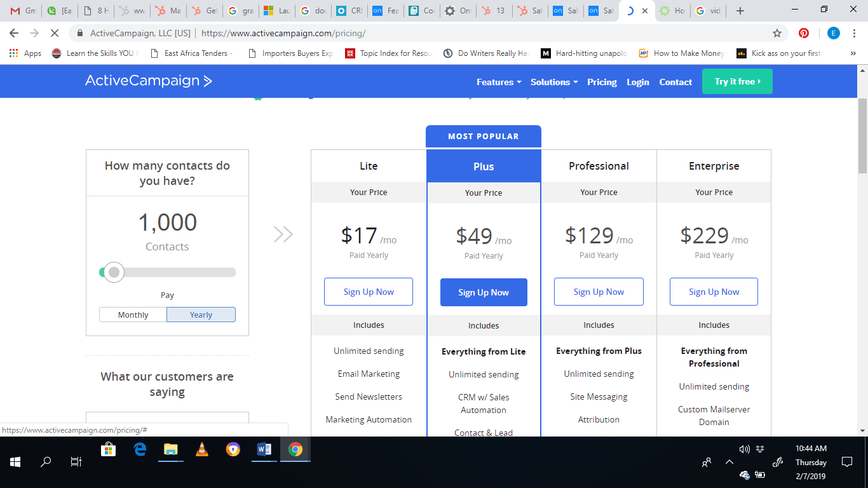Sign up for Professional plan
868x488 pixels.
pos(599,292)
